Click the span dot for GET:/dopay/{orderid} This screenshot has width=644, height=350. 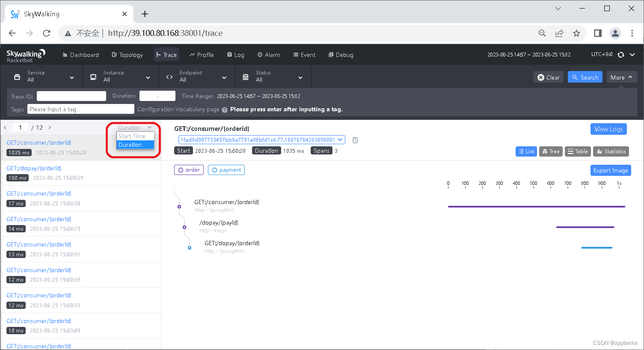point(190,247)
